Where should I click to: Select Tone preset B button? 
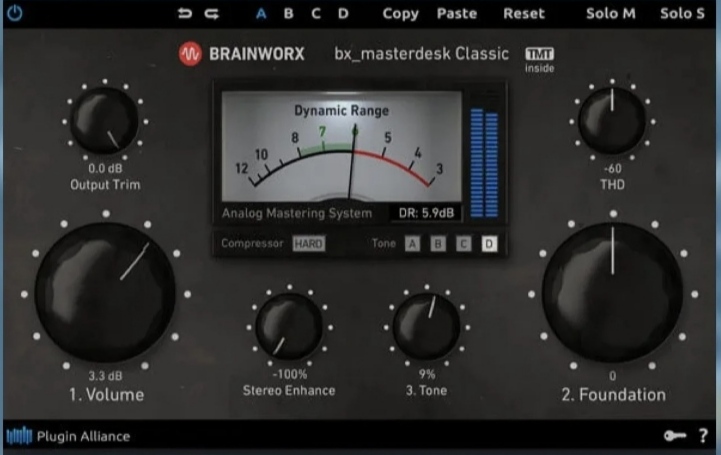click(438, 244)
